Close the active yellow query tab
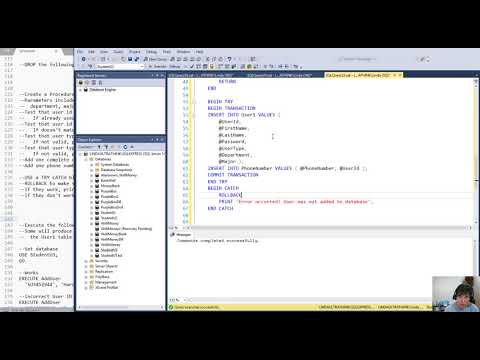Viewport: 480px width, 360px height. (x=400, y=75)
